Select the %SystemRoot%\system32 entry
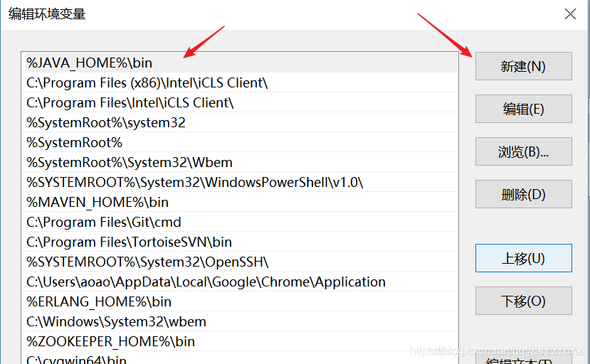 (x=240, y=122)
